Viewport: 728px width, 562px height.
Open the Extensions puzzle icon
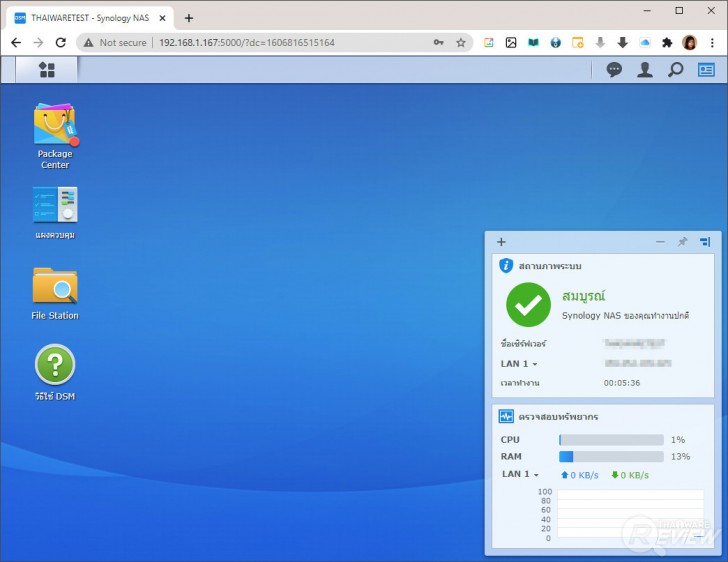tap(667, 43)
